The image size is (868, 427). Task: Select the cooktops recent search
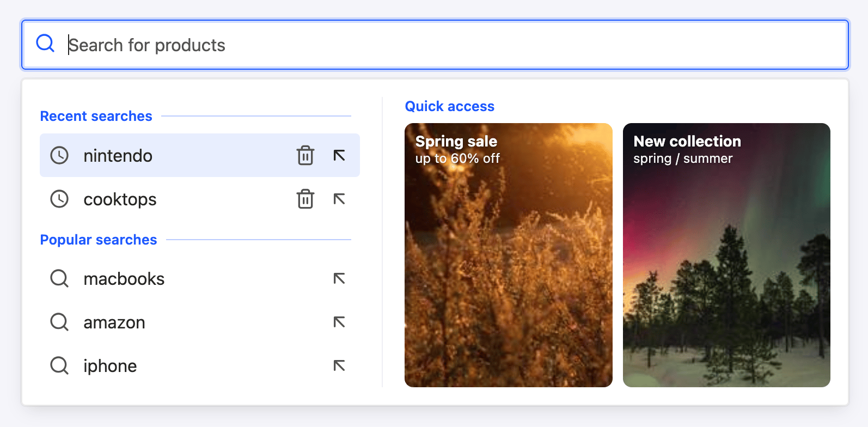tap(200, 199)
